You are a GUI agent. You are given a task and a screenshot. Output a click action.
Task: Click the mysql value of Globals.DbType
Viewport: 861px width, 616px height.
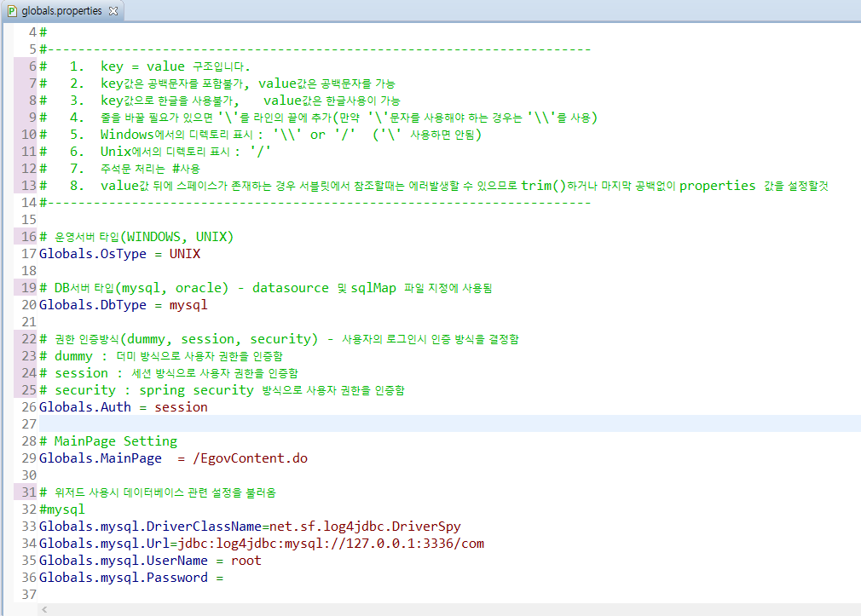click(x=188, y=305)
